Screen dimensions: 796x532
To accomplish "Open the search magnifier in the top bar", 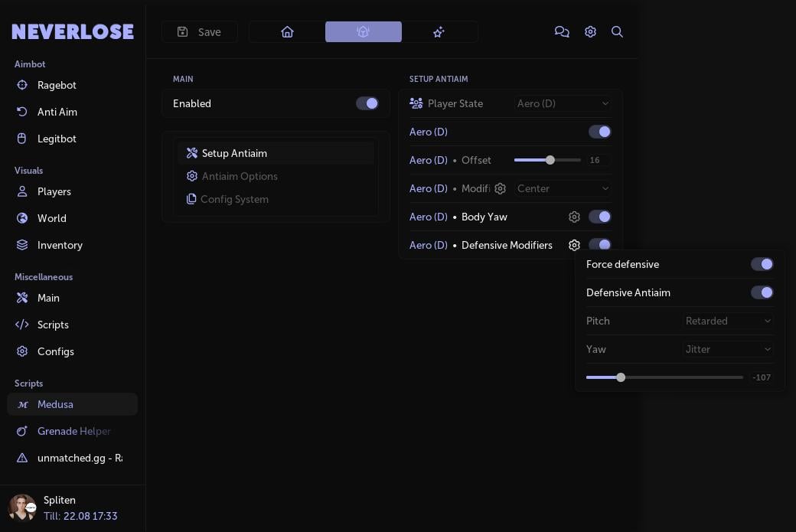I will coord(617,31).
